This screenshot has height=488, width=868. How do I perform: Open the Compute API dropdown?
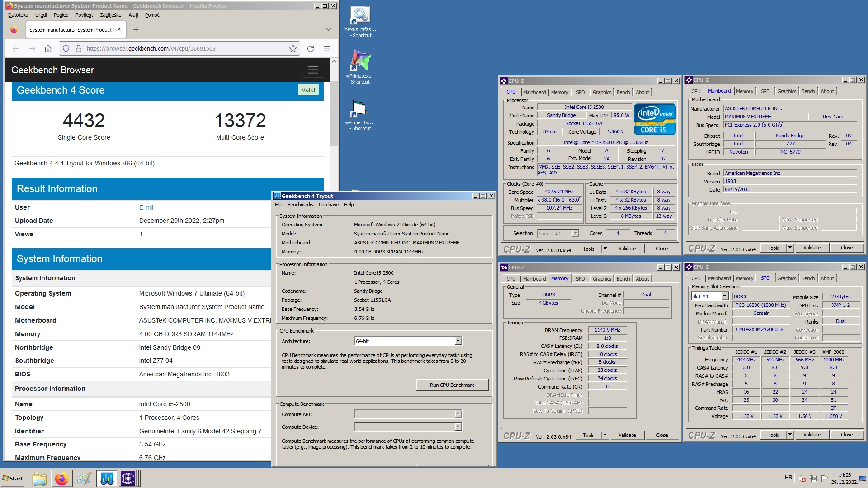[458, 414]
